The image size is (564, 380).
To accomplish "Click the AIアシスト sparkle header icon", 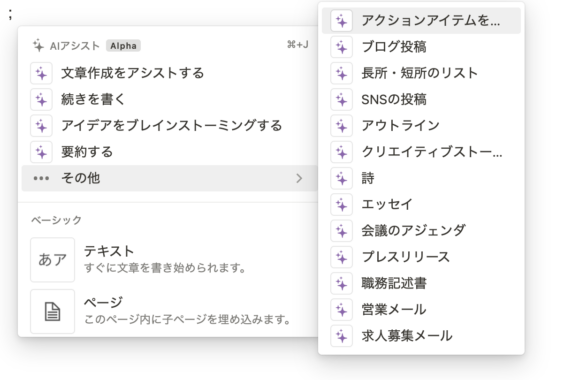I will pos(38,46).
